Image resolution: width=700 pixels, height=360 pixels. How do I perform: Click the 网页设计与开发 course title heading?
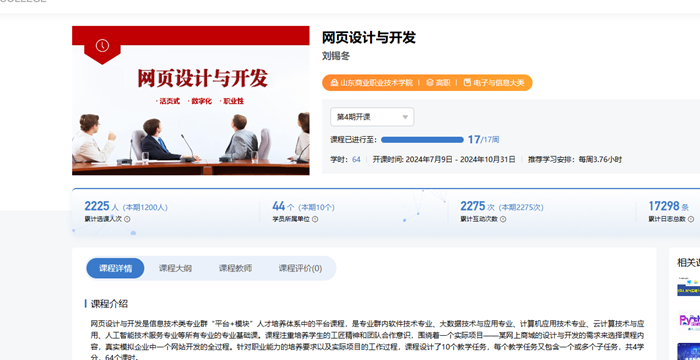[369, 38]
